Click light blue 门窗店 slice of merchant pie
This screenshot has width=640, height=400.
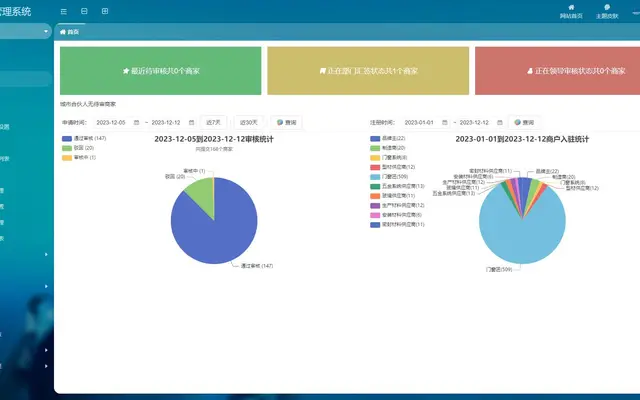pos(522,241)
